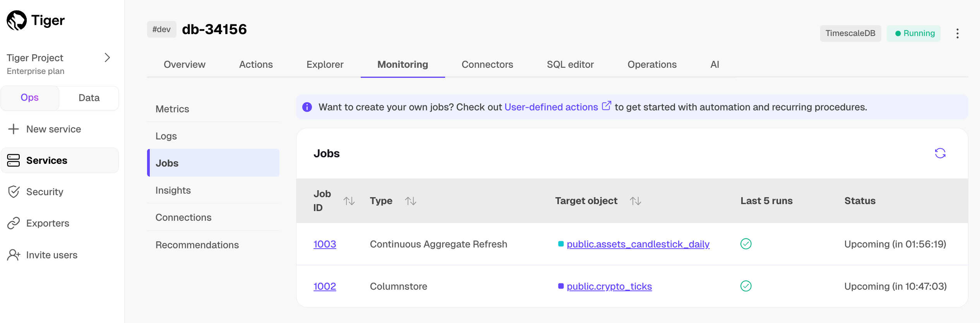Open Exporters from the sidebar
The height and width of the screenshot is (323, 980).
tap(47, 223)
